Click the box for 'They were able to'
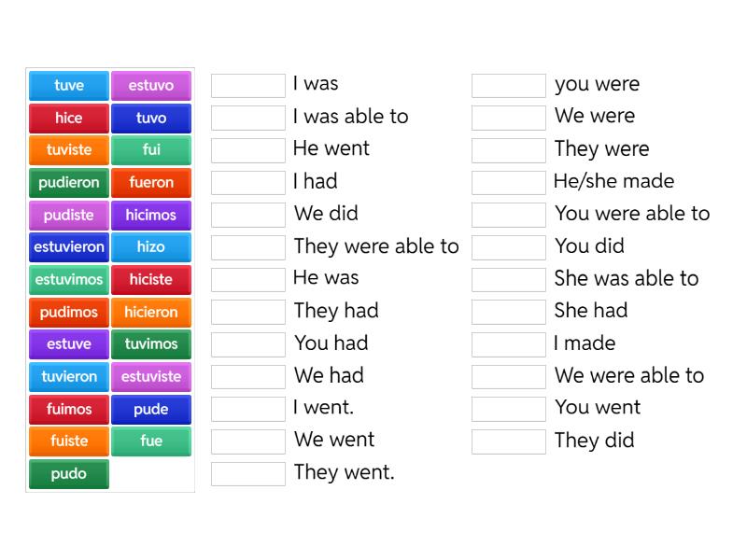747x560 pixels. 248,247
